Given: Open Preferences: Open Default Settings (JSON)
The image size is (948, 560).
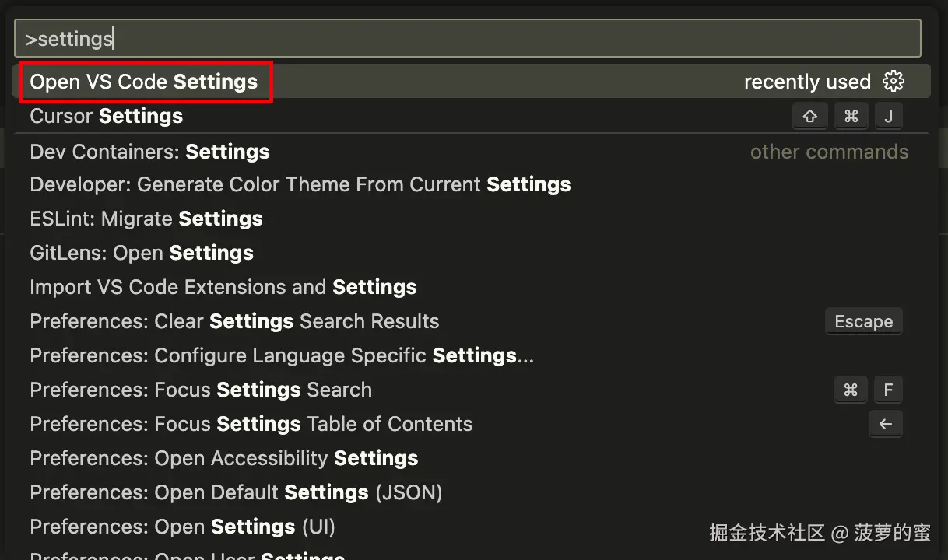Looking at the screenshot, I should point(236,492).
